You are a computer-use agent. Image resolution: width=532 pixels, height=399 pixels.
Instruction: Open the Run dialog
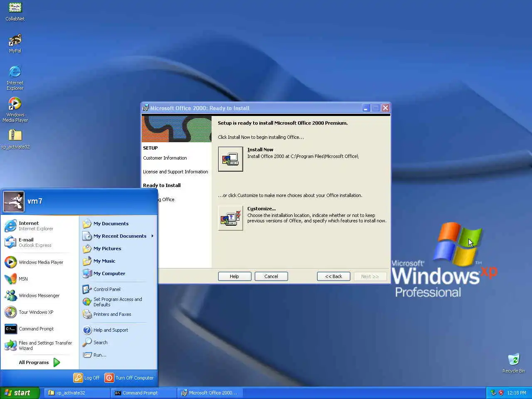pos(118,355)
